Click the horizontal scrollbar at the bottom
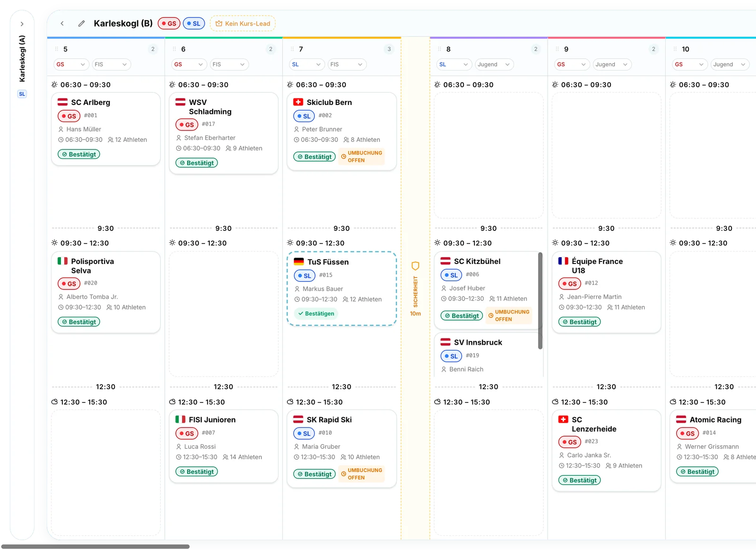Image resolution: width=756 pixels, height=550 pixels. (95, 547)
